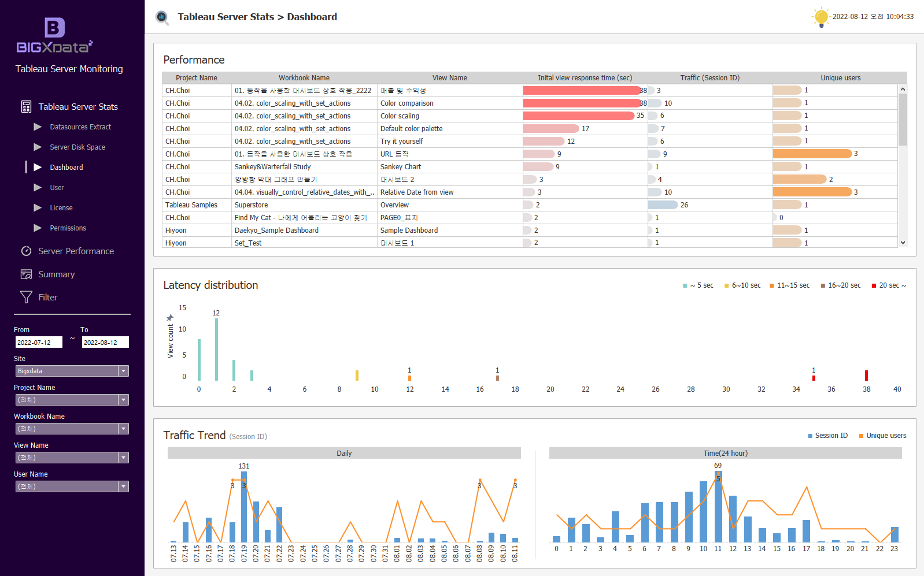Viewport: 924px width, 576px height.
Task: Click the Set_Test workbook cell
Action: 305,243
